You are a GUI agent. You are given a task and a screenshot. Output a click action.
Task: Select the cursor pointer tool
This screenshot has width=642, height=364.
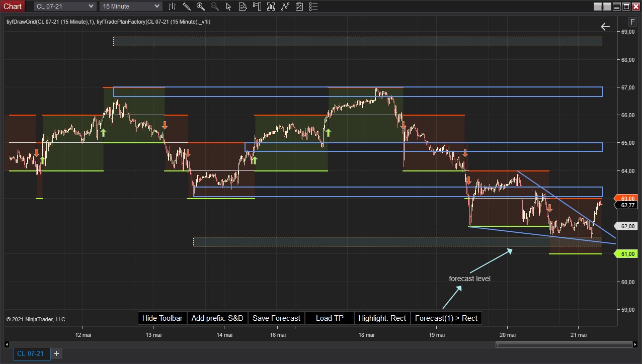tap(229, 6)
